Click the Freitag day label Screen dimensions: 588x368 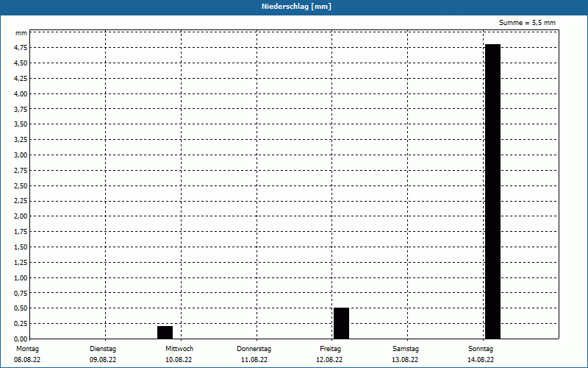(330, 349)
